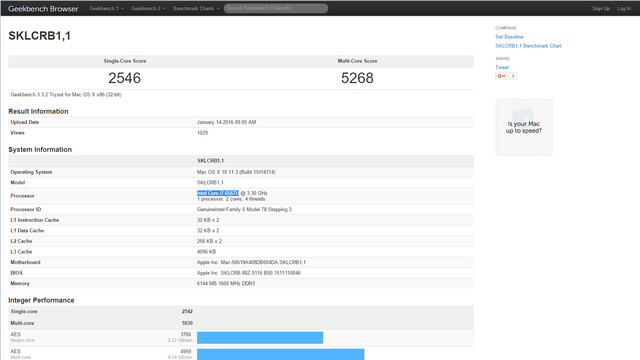Select the Integer Performance multi-core value 5930
Viewport: 640px width, 360px height.
(x=187, y=323)
